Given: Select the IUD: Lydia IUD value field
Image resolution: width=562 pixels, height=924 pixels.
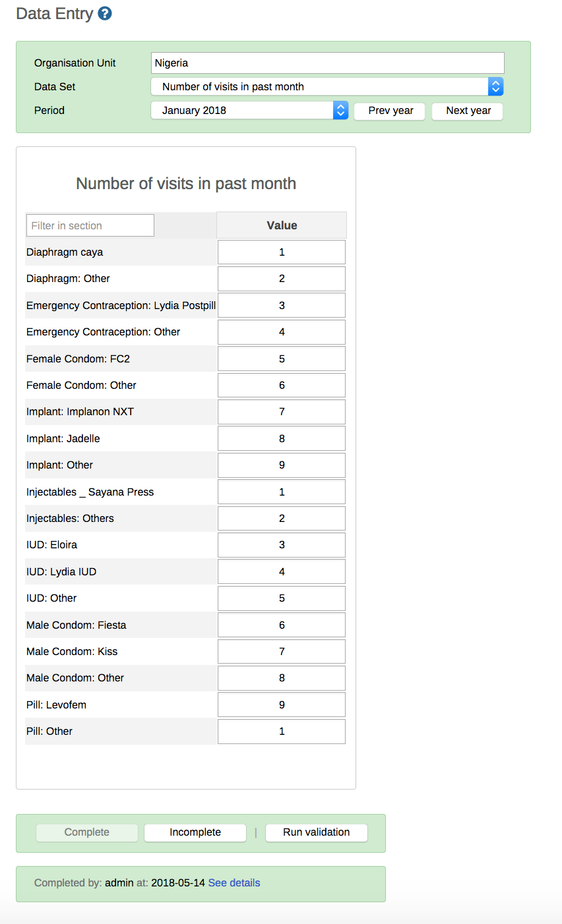Looking at the screenshot, I should (x=282, y=572).
